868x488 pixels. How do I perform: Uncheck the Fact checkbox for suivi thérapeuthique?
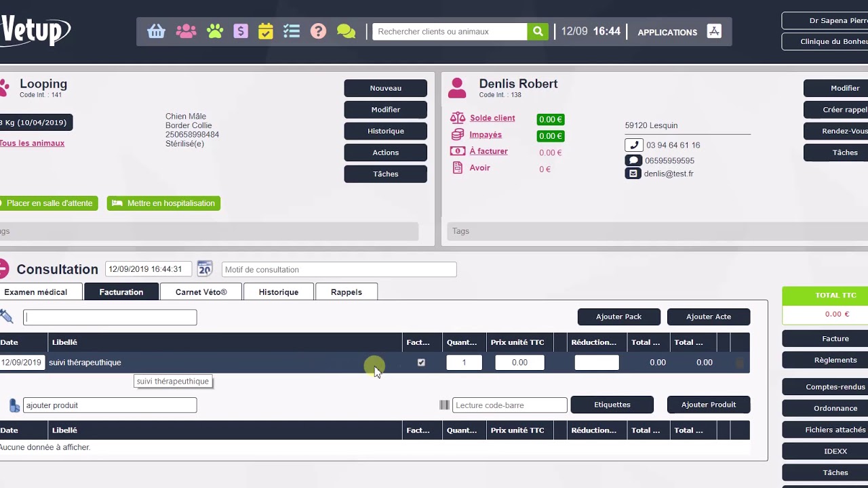(421, 363)
